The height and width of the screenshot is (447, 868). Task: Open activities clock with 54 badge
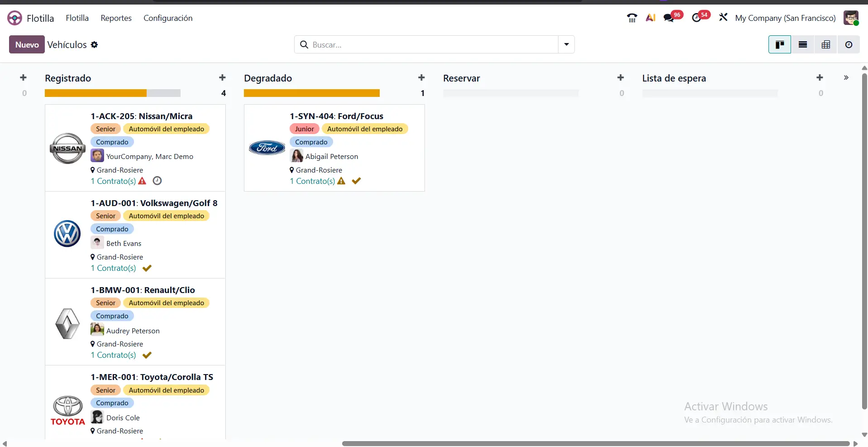click(696, 18)
